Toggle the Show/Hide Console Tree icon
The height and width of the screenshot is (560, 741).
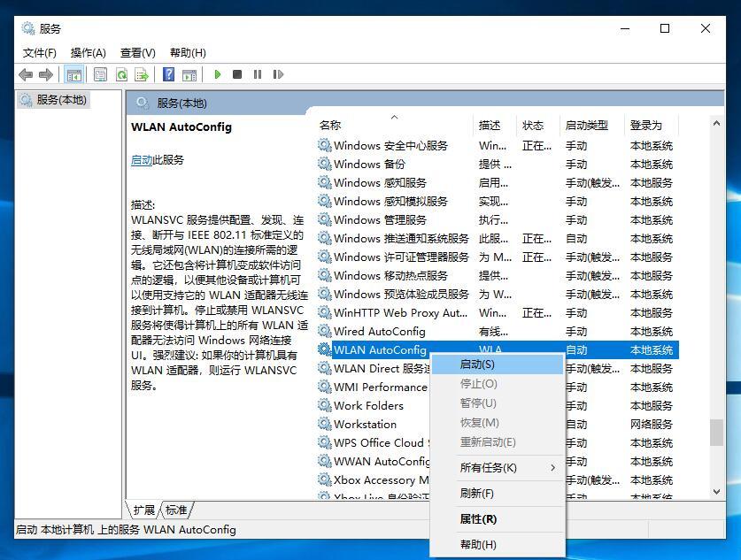74,75
